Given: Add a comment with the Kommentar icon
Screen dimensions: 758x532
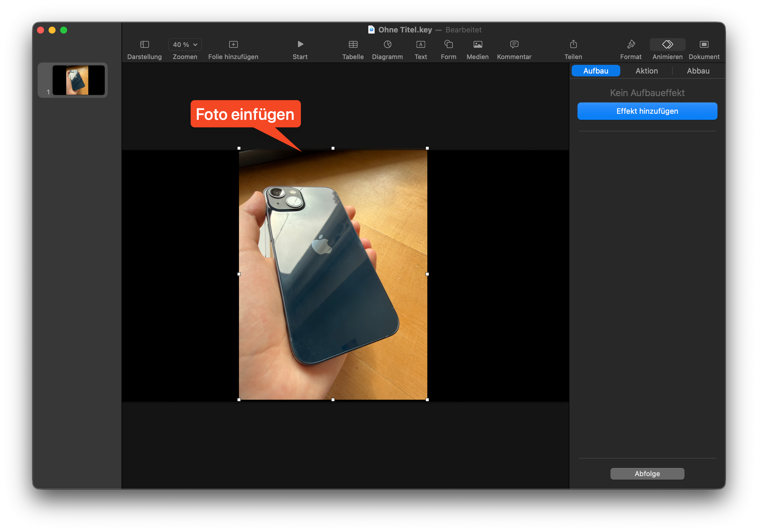Looking at the screenshot, I should coord(514,44).
